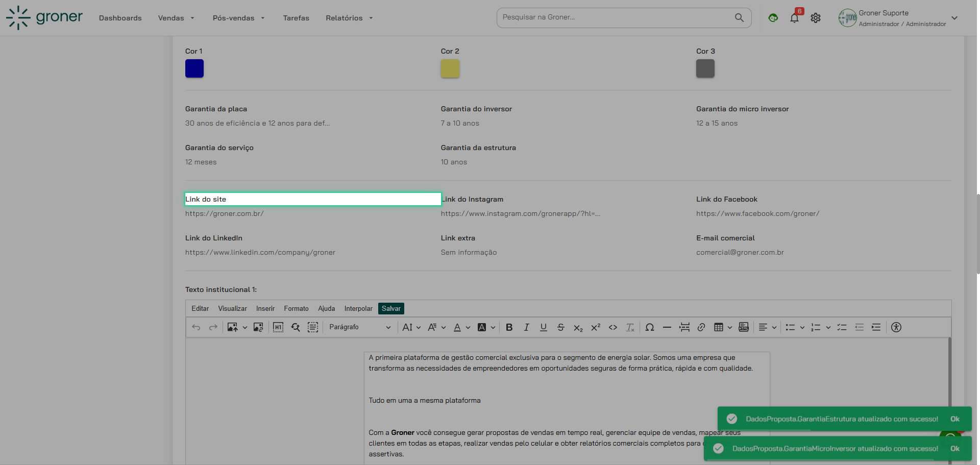980x465 pixels.
Task: Apply subscript formatting
Action: pos(578,327)
